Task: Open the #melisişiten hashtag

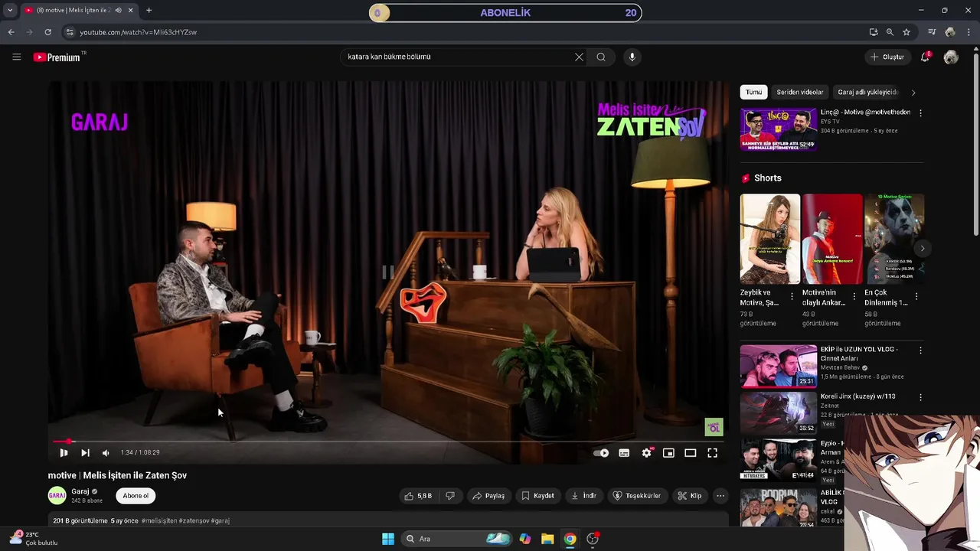Action: (x=159, y=520)
